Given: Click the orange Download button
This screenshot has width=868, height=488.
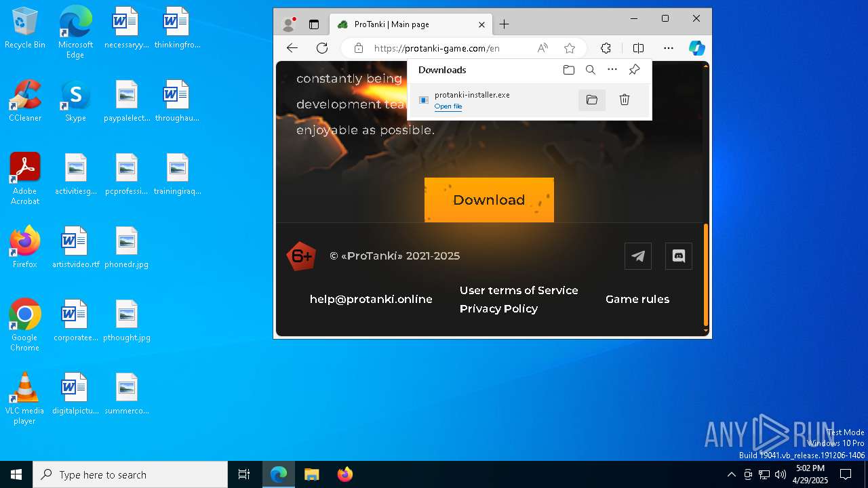Looking at the screenshot, I should pyautogui.click(x=489, y=200).
